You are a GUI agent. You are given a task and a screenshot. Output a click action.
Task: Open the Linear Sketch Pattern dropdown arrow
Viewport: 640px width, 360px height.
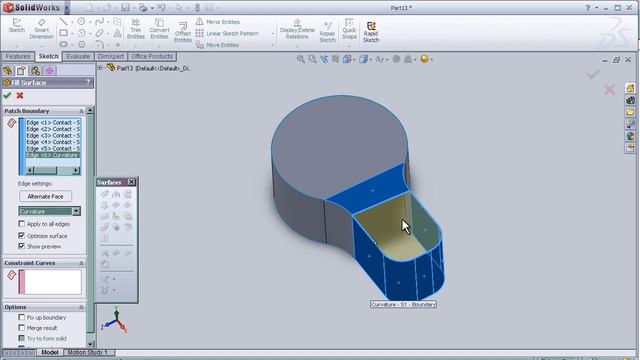(273, 33)
